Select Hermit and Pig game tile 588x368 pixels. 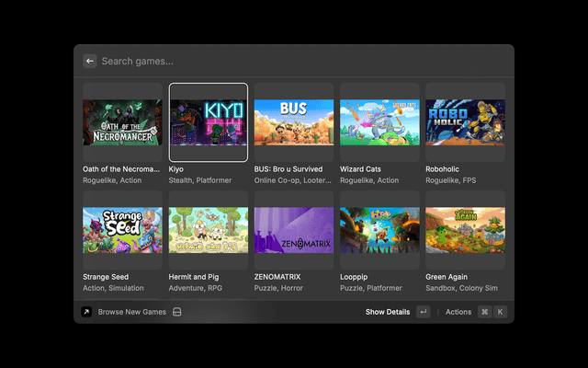(209, 230)
